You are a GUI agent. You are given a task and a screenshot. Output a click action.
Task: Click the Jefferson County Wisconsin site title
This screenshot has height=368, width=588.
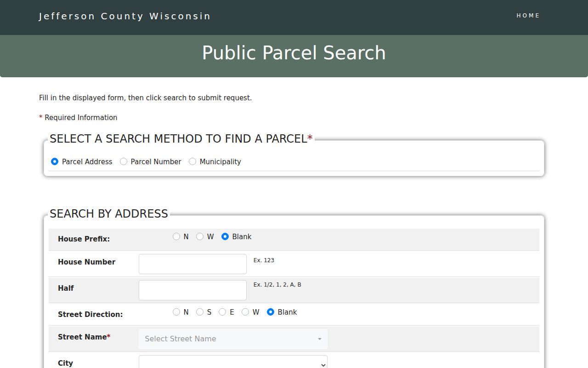pyautogui.click(x=124, y=17)
